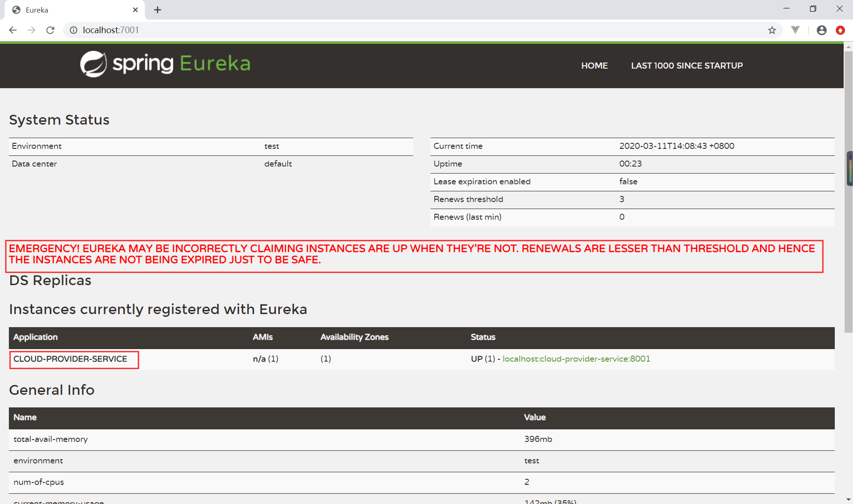Screen dimensions: 853x504
Task: Click the CLOUD-PROVIDER-SERVICE application name
Action: coord(70,359)
